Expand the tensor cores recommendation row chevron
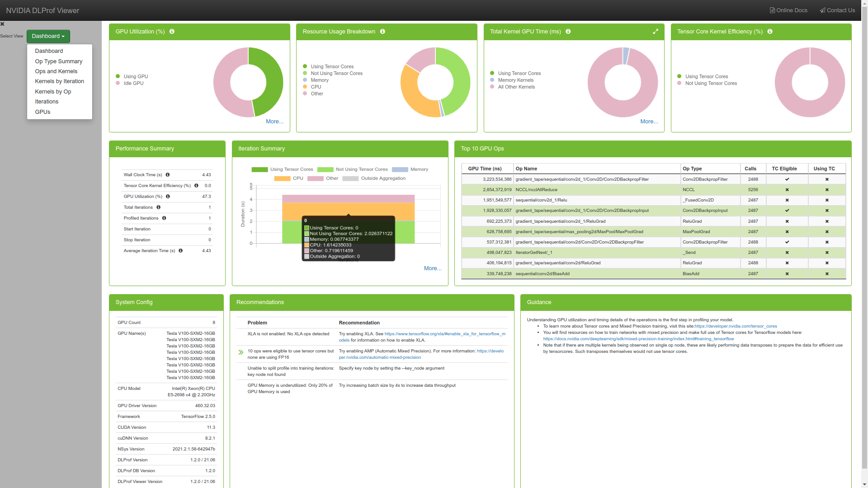 pyautogui.click(x=241, y=352)
